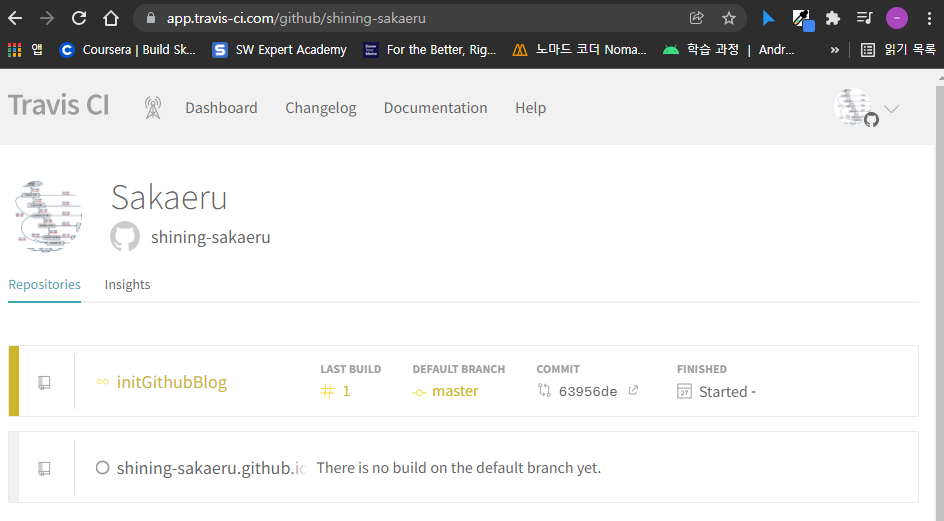Screen dimensions: 944x521
Task: Open shining-sakaeru GitHub profile link
Action: 210,237
